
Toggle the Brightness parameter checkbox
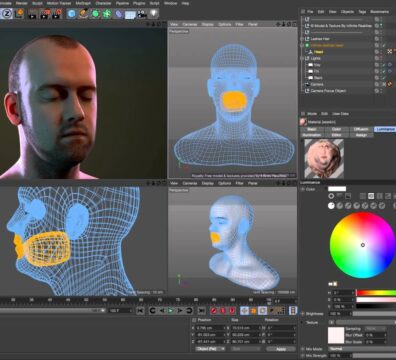pos(303,314)
